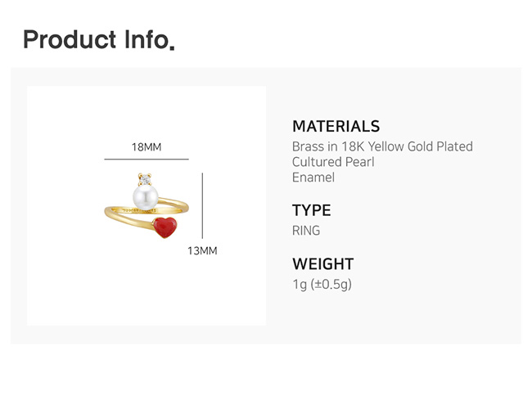Viewport: 532px width, 409px height.
Task: Click the small crystal above the pearl
Action: (x=146, y=178)
